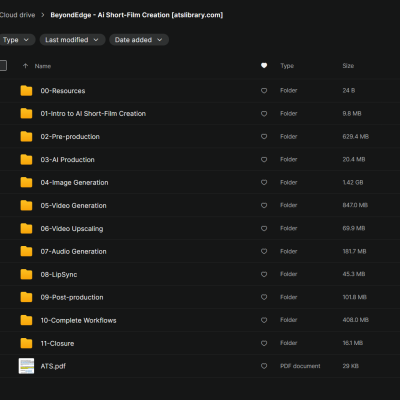Click the BeyondEdge folder breadcrumb title
Image resolution: width=400 pixels, height=400 pixels.
pyautogui.click(x=137, y=15)
